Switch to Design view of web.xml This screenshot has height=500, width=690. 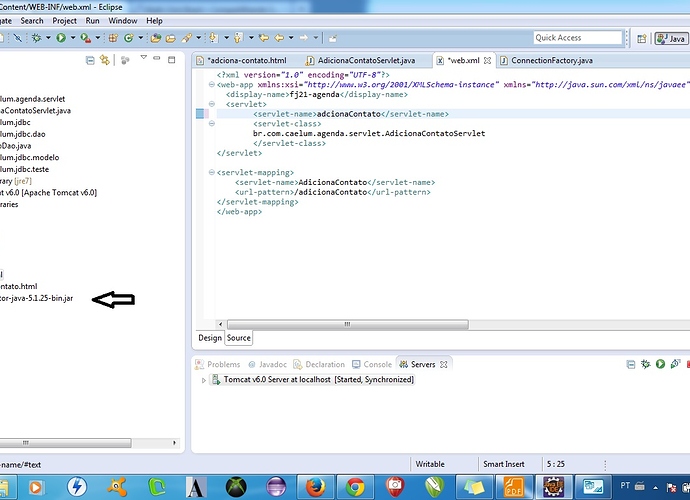210,338
